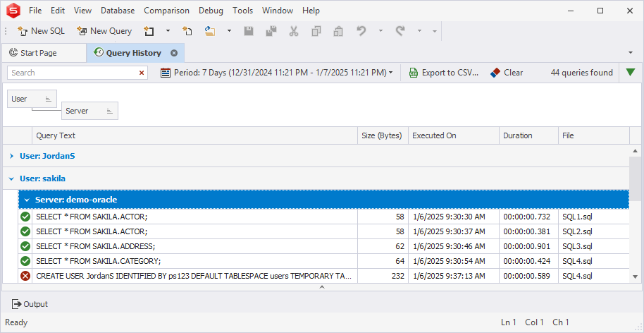Open toolbar options overflow arrow
644x333 pixels.
pos(435,31)
